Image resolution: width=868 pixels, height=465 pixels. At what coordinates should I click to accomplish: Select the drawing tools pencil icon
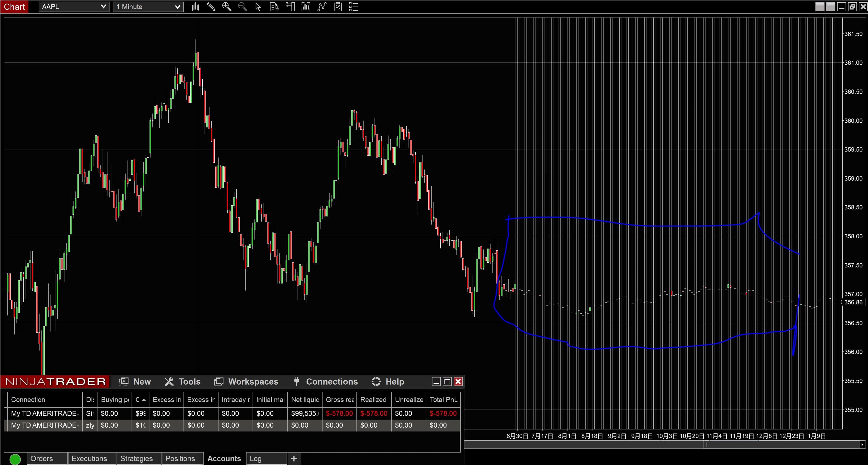(x=211, y=7)
